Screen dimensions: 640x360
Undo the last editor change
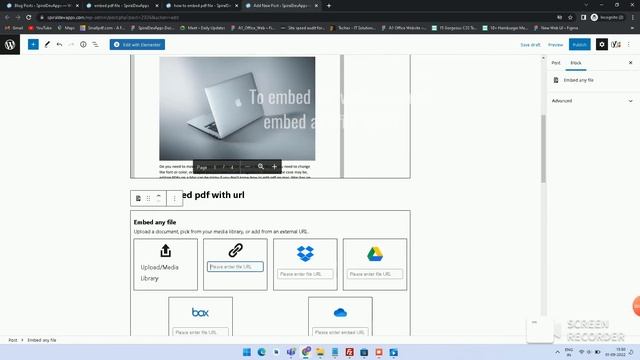(60, 44)
